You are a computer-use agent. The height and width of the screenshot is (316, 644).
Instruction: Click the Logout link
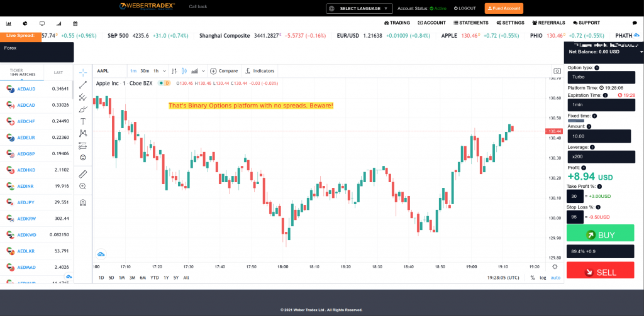point(465,8)
